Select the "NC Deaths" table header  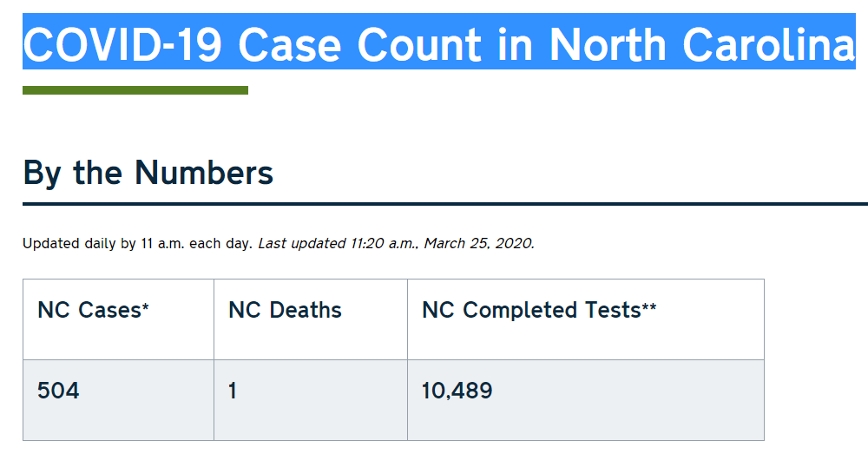[x=285, y=311]
